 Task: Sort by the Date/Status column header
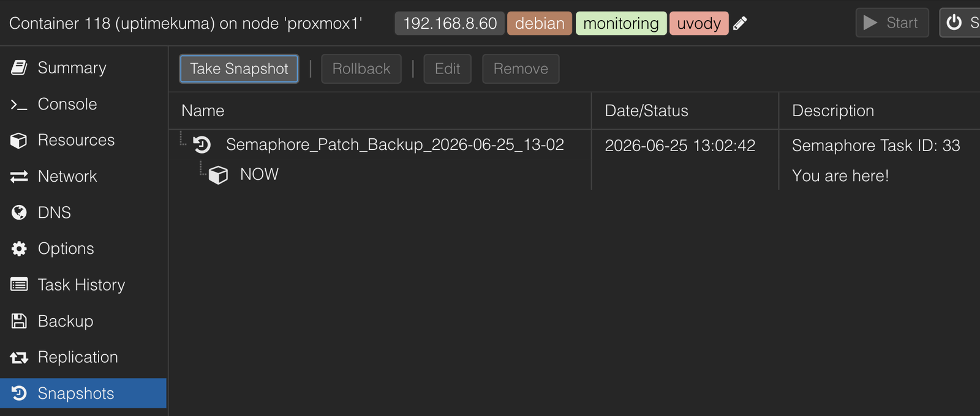tap(685, 111)
